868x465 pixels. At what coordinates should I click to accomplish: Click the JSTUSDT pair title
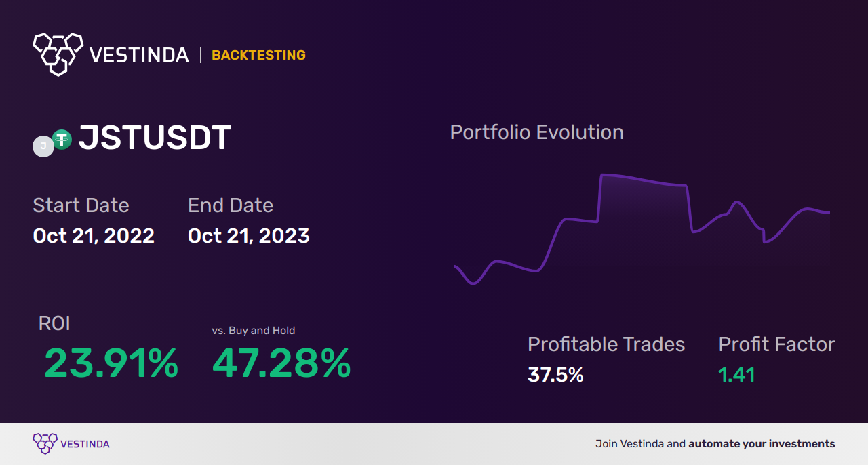coord(155,138)
